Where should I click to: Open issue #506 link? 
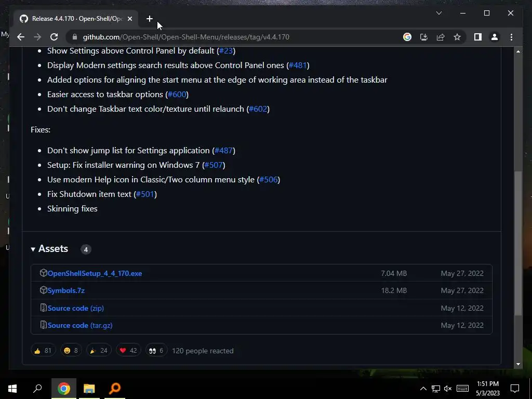(269, 179)
